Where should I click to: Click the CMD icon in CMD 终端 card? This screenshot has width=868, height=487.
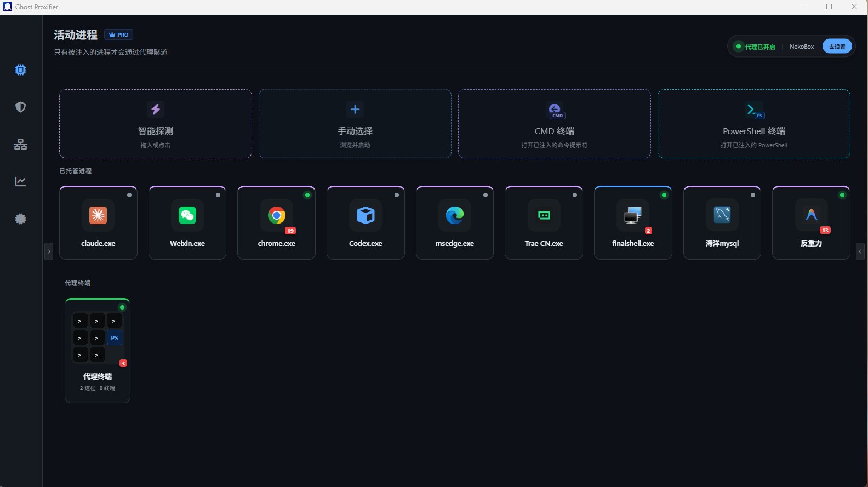click(x=556, y=110)
